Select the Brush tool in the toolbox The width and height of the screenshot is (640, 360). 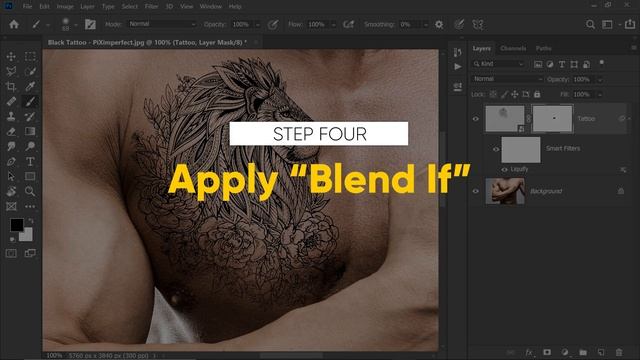(30, 101)
